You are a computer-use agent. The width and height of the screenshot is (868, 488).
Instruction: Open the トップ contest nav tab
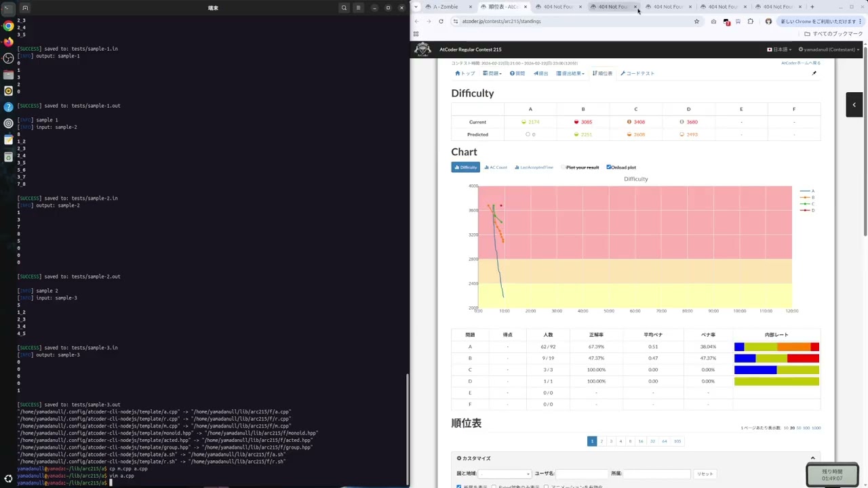[465, 73]
